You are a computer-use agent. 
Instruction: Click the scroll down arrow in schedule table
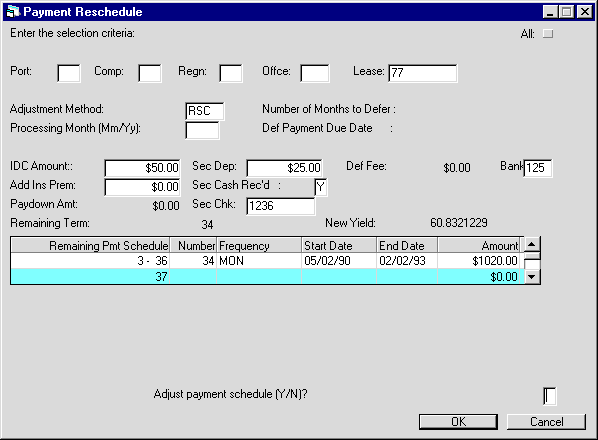[x=532, y=277]
